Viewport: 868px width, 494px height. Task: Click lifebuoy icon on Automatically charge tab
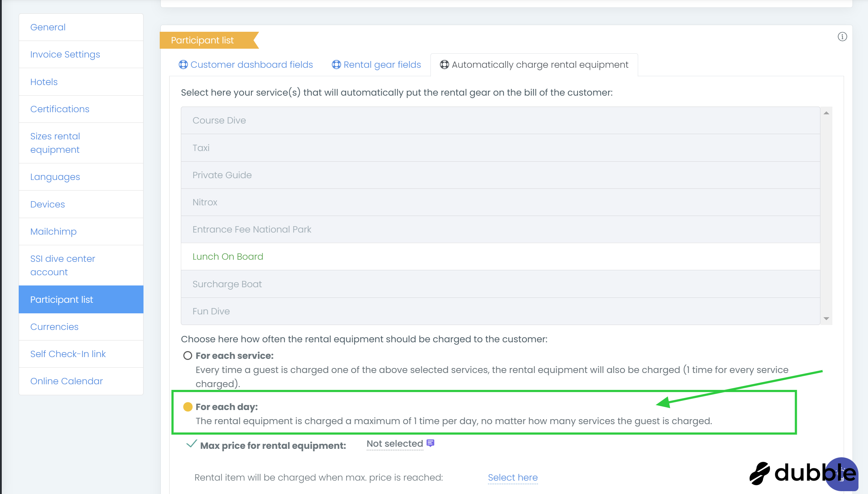point(444,65)
